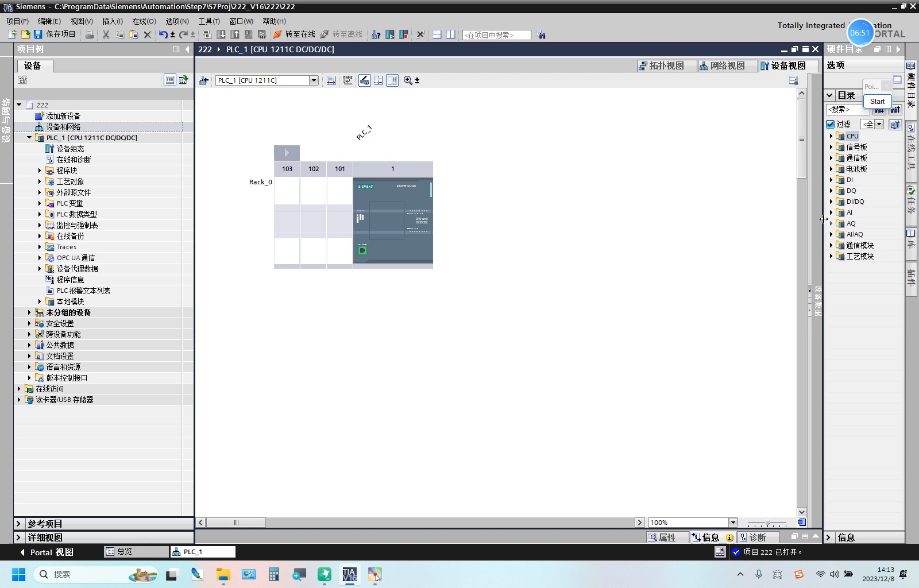Expand the 信号板 catalog folder
919x588 pixels.
831,147
